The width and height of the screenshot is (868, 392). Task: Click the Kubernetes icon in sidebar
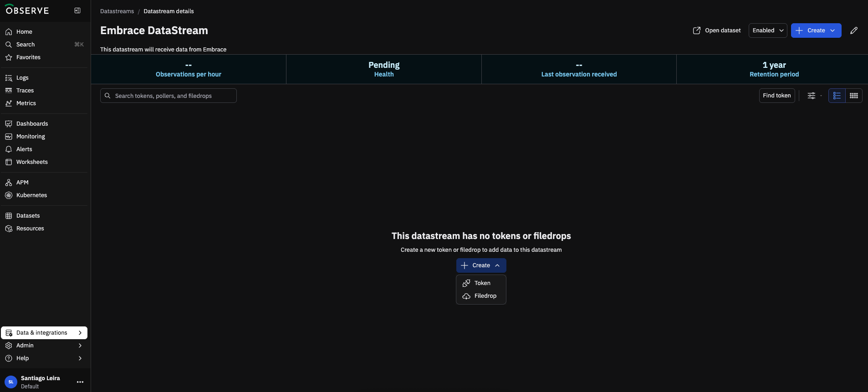pyautogui.click(x=9, y=195)
